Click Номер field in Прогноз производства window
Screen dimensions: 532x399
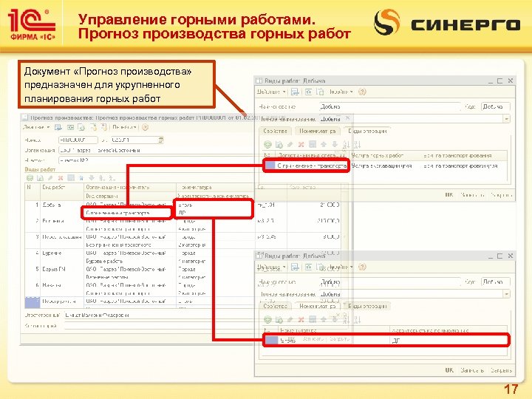point(78,140)
